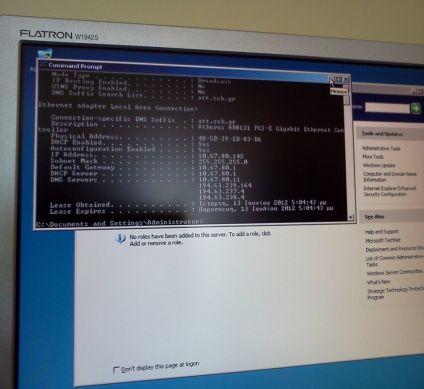This screenshot has width=424, height=389.
Task: Open Deployment and Resource Kits link
Action: 395,249
